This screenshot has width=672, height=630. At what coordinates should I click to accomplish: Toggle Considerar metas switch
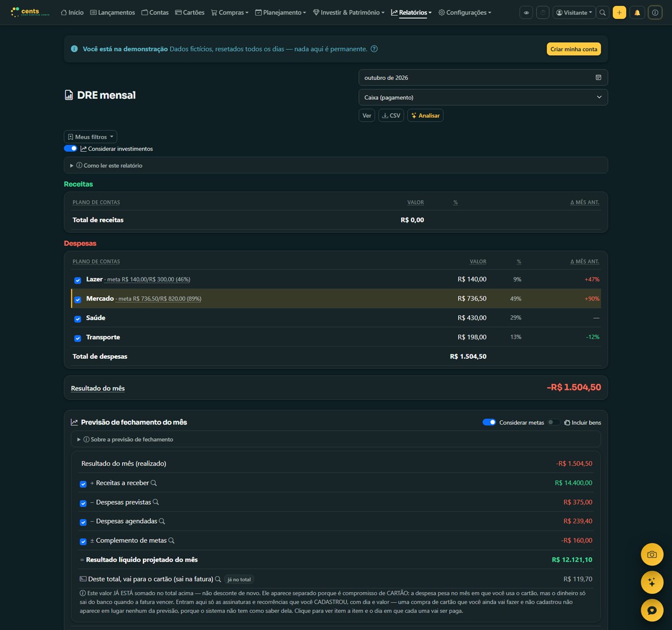pyautogui.click(x=489, y=422)
